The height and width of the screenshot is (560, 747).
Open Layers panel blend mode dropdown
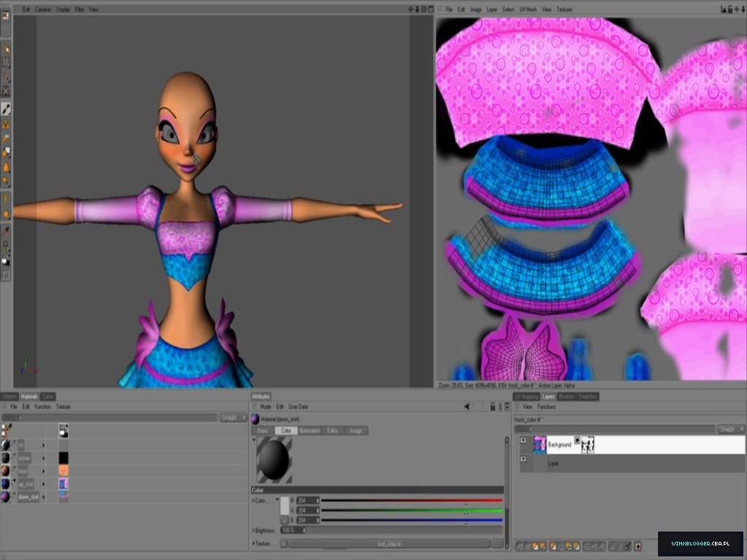coord(730,429)
